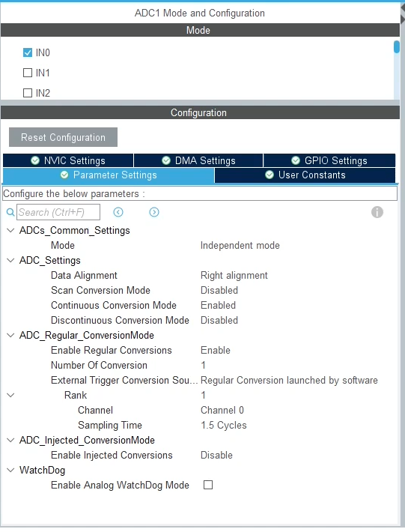Viewport: 405px width, 532px height.
Task: Click the Data Alignment parameter label
Action: (84, 275)
